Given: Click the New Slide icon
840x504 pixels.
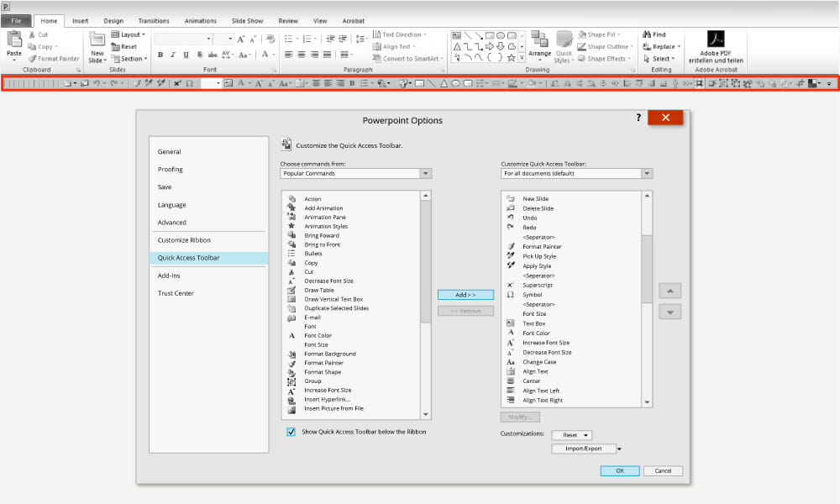Looking at the screenshot, I should click(97, 39).
